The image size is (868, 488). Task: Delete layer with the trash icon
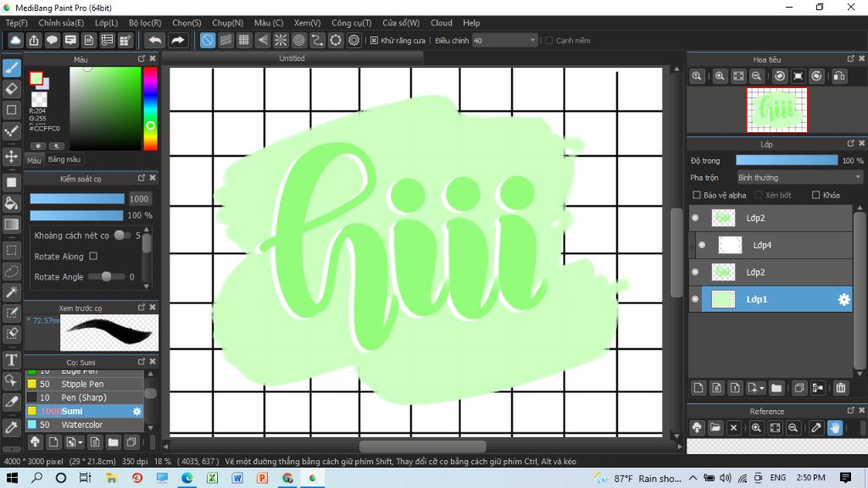841,388
